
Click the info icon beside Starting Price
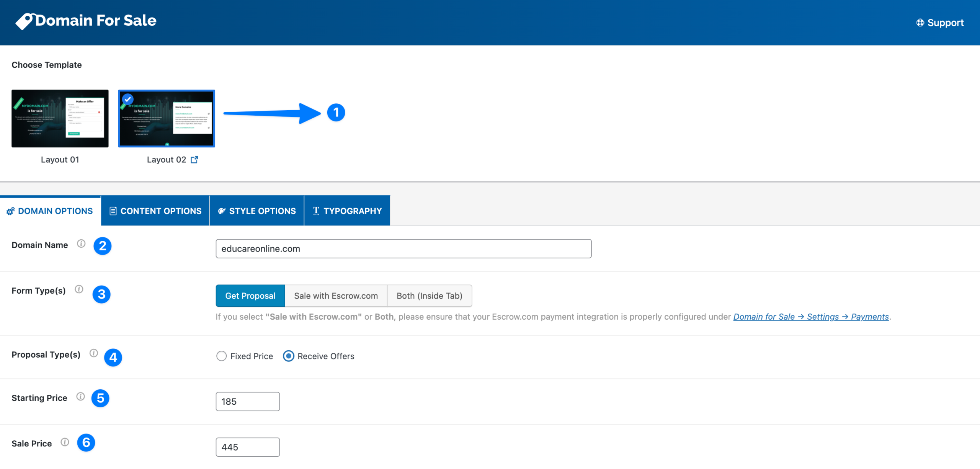tap(81, 397)
